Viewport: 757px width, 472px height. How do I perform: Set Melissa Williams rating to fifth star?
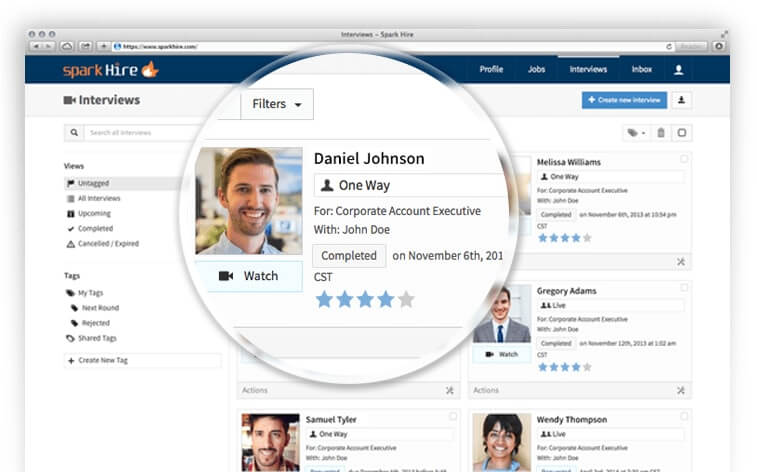pyautogui.click(x=587, y=238)
